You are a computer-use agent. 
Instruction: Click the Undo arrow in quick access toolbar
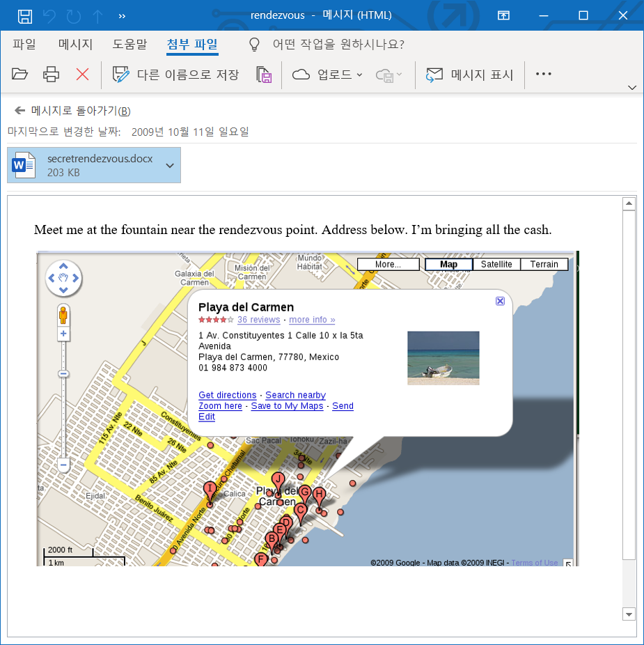pyautogui.click(x=49, y=16)
